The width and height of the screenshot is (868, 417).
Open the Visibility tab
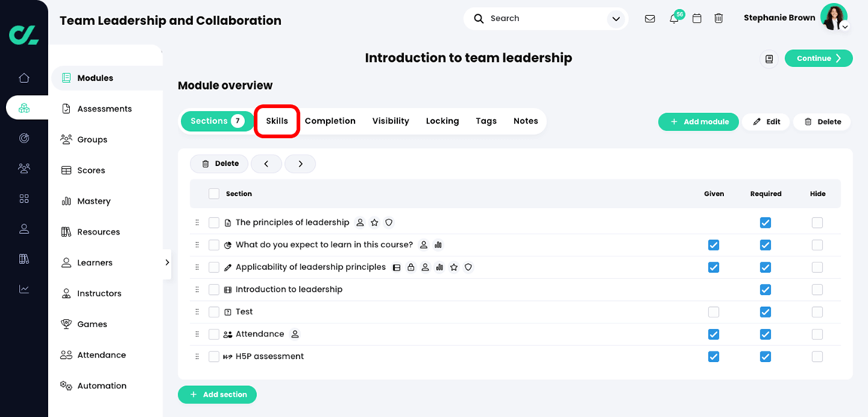coord(390,121)
